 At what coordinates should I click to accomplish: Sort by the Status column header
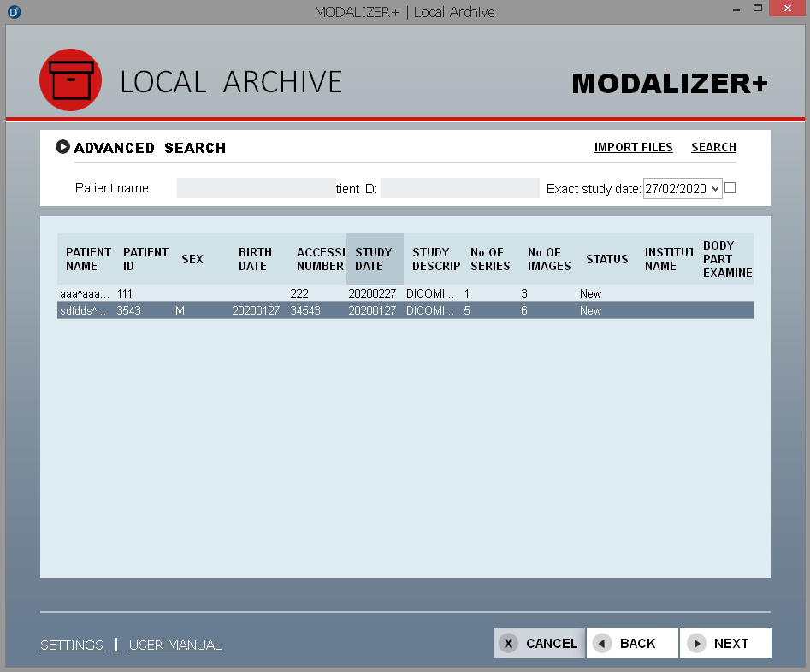(606, 259)
